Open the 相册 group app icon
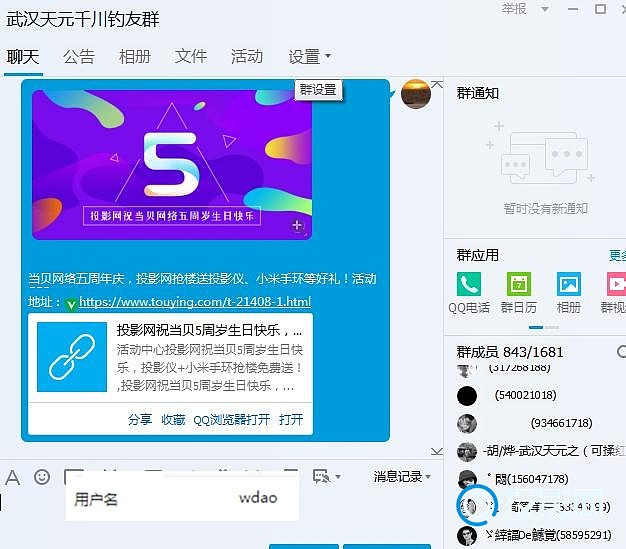The width and height of the screenshot is (626, 549). [x=569, y=293]
